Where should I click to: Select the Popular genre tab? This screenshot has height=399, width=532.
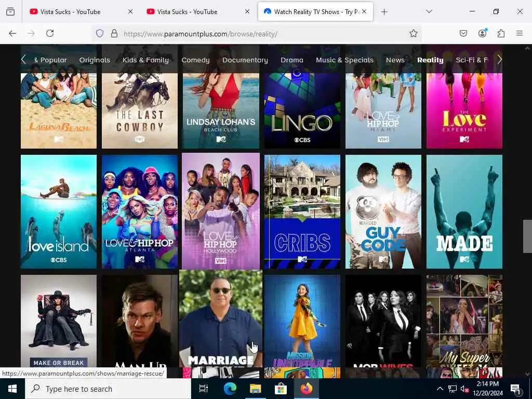tap(50, 60)
